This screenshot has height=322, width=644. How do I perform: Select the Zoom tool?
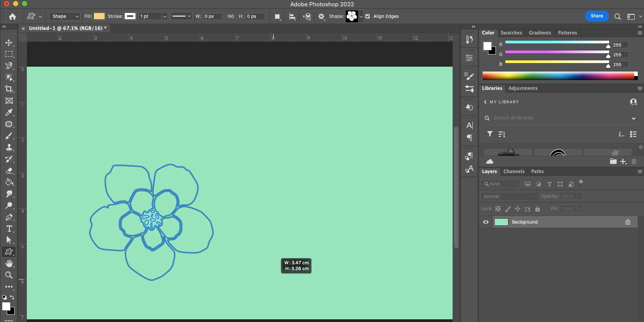(x=8, y=275)
